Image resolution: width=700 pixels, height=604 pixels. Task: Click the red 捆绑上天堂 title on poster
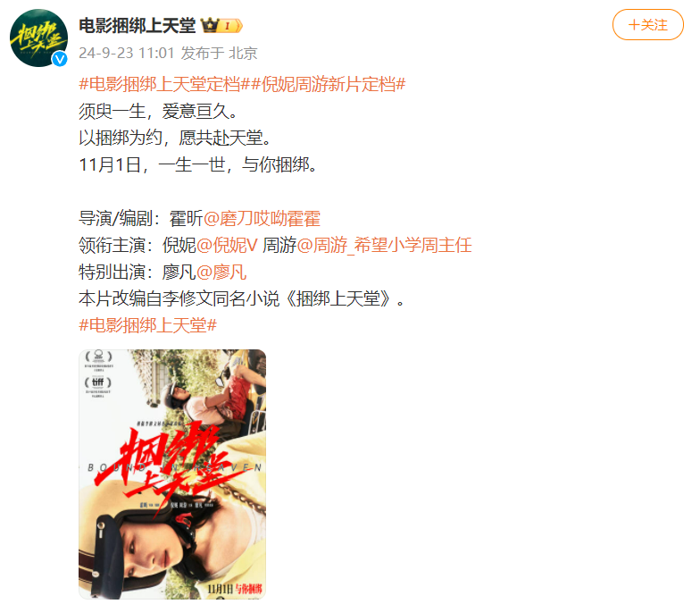pos(161,463)
